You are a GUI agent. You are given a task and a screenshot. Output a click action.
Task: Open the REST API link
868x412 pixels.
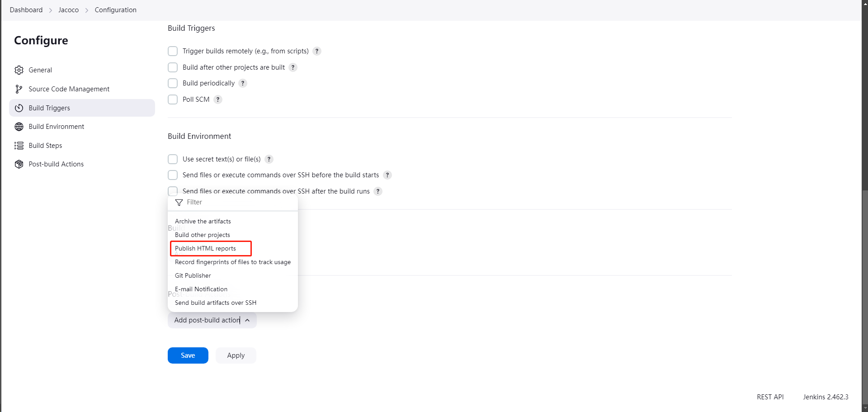(x=770, y=397)
